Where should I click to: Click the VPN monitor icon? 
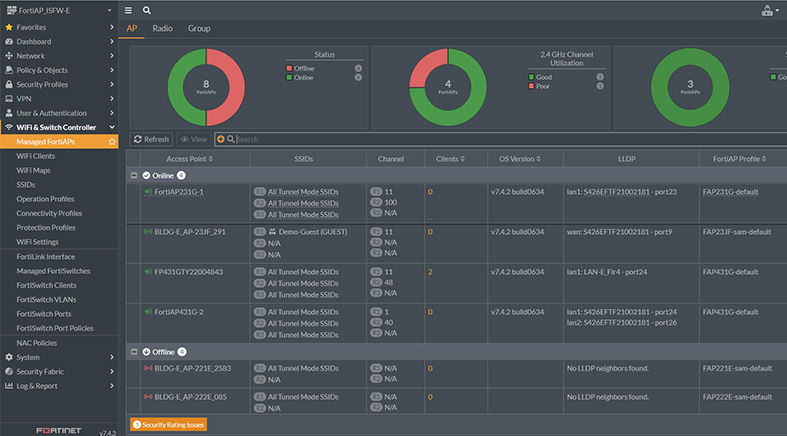pyautogui.click(x=9, y=99)
